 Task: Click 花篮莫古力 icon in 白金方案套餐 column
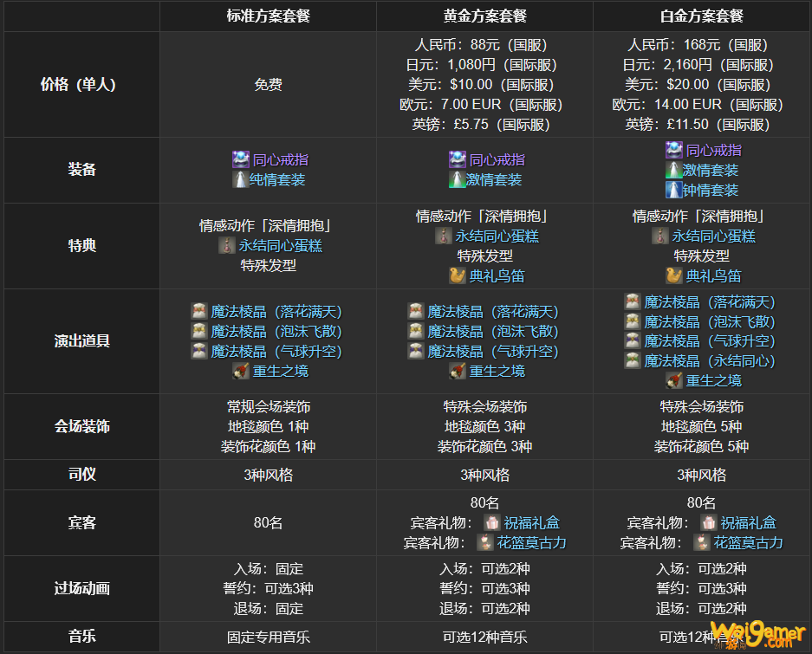coord(702,542)
